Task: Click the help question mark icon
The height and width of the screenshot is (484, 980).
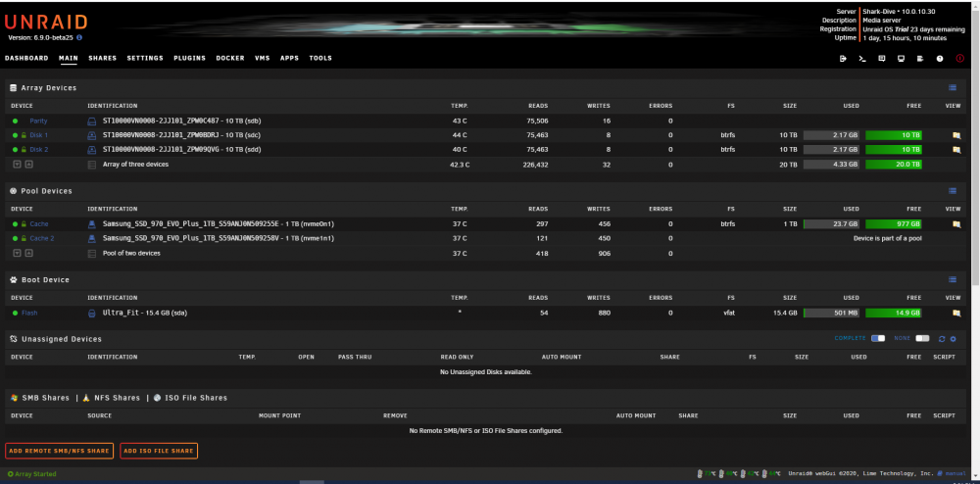Action: point(940,58)
